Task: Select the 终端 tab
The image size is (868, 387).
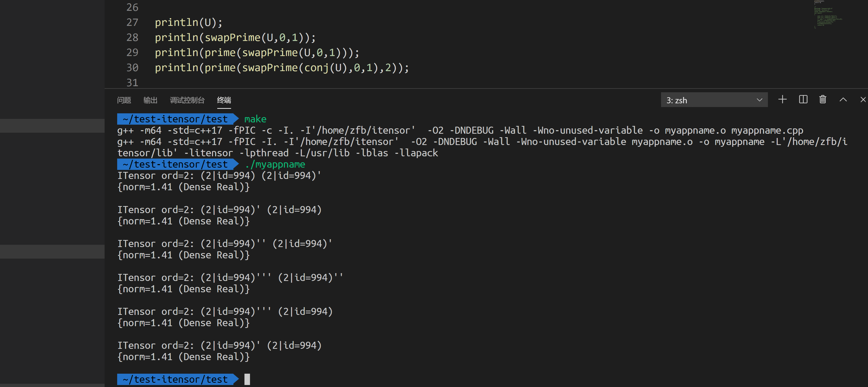Action: (224, 100)
